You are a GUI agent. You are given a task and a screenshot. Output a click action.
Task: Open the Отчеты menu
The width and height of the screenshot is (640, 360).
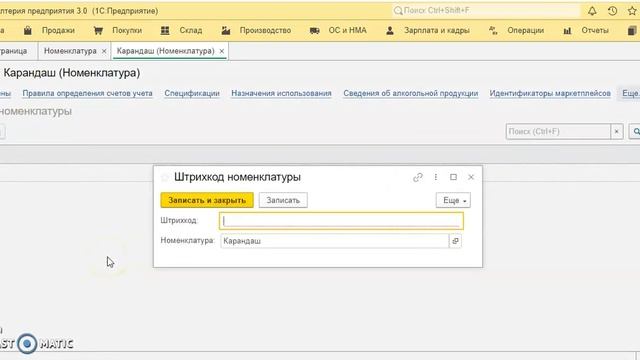(x=595, y=30)
